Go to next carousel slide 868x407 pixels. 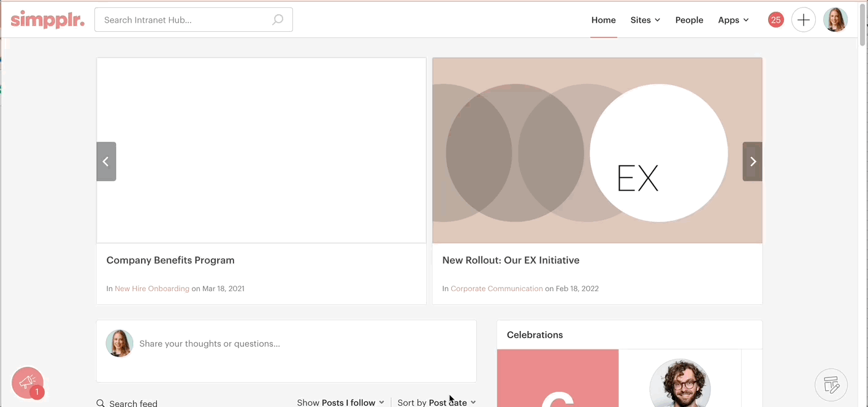pos(753,161)
